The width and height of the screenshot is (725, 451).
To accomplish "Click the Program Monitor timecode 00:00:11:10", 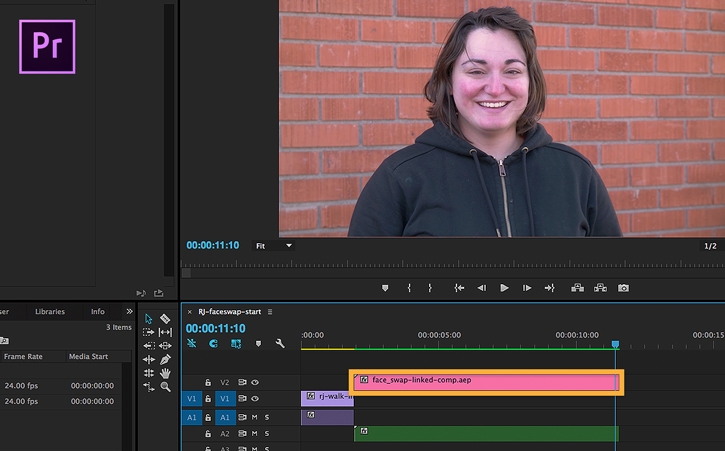I will [x=213, y=245].
